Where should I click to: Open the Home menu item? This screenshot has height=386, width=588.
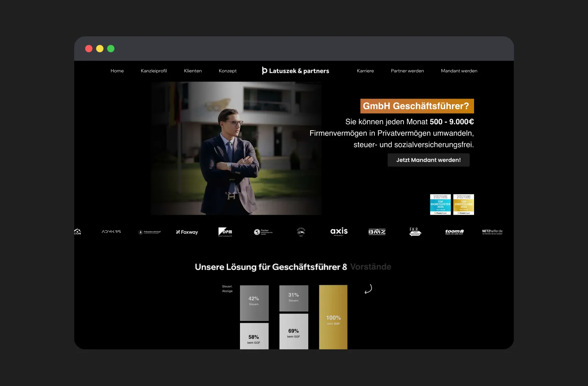click(x=117, y=71)
